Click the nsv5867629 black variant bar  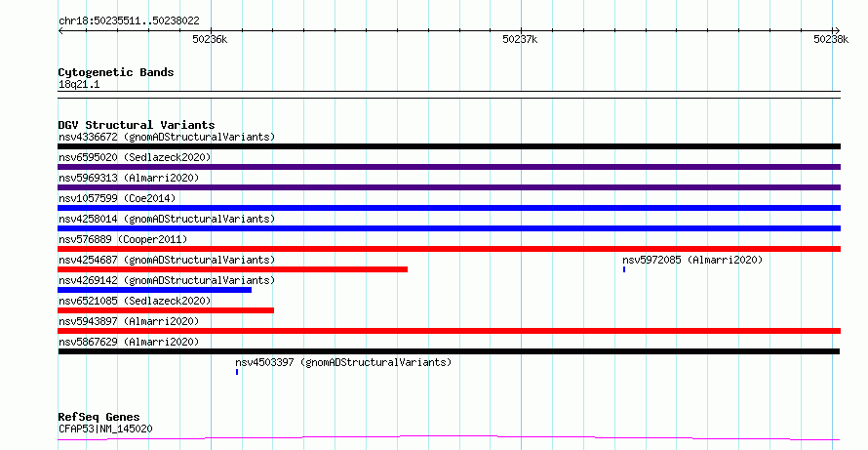tap(449, 351)
